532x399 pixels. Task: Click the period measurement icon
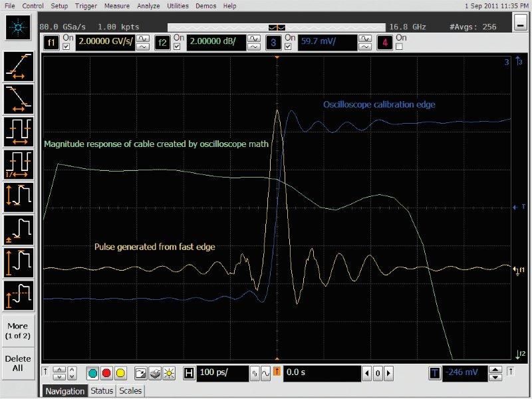coord(19,130)
